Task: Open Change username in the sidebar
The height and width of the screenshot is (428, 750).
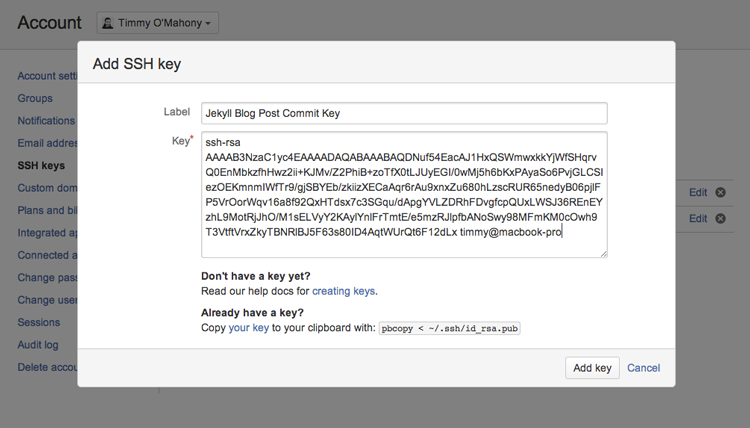Action: point(47,300)
